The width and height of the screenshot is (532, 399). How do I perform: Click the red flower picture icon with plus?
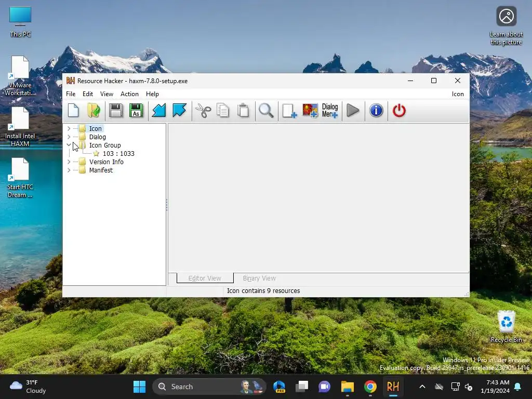pyautogui.click(x=310, y=111)
